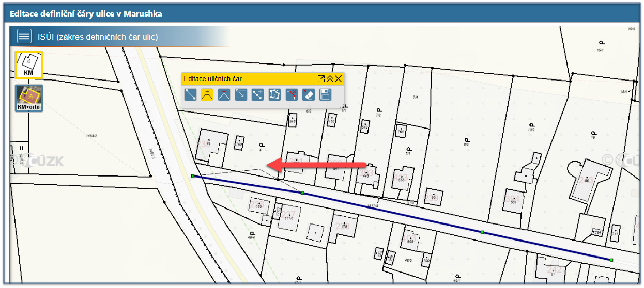The height and width of the screenshot is (288, 644).
Task: Click the eraser delete tool
Action: point(308,95)
